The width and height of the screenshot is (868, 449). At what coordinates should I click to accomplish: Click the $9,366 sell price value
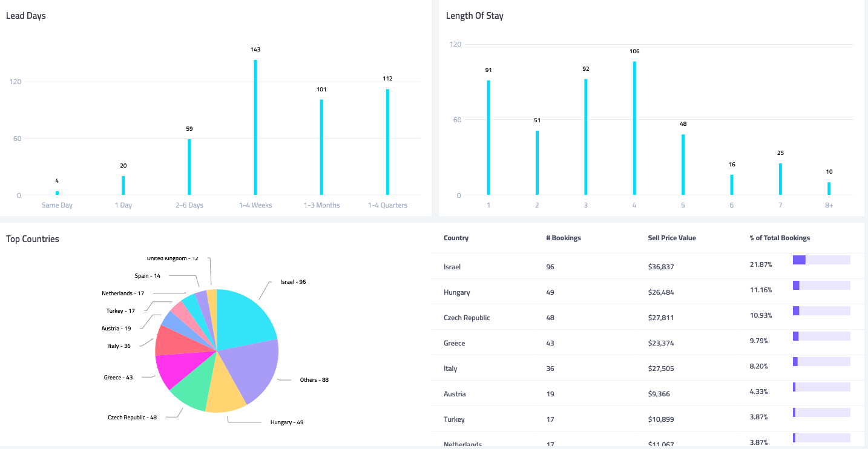659,394
